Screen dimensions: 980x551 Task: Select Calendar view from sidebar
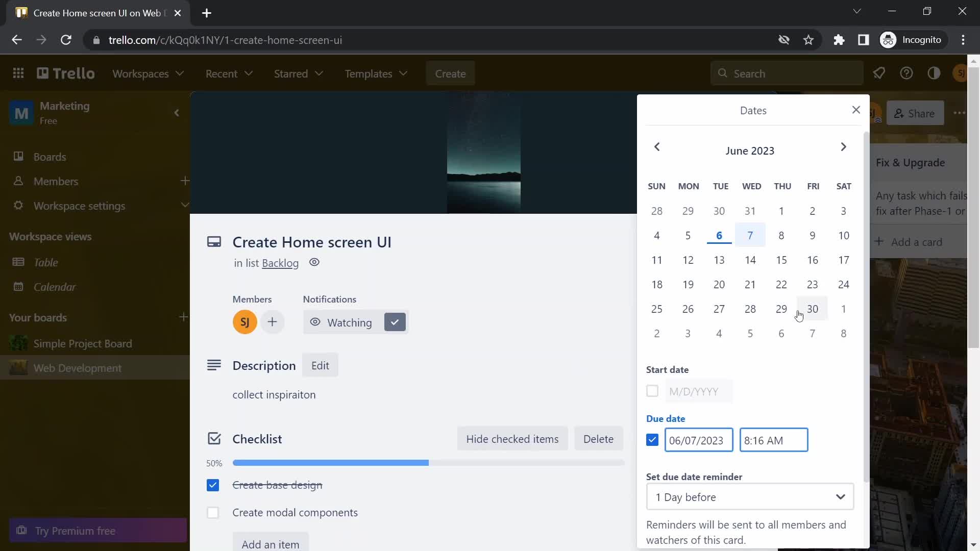55,287
